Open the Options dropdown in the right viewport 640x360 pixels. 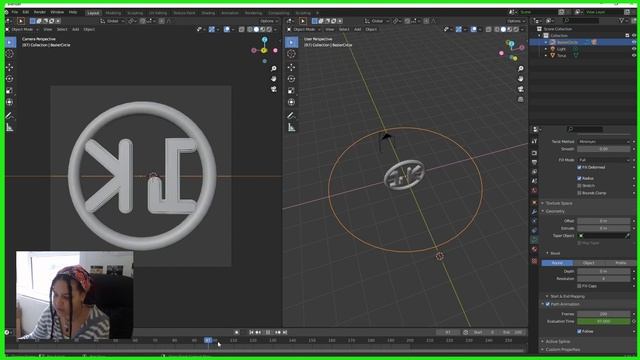coord(516,21)
